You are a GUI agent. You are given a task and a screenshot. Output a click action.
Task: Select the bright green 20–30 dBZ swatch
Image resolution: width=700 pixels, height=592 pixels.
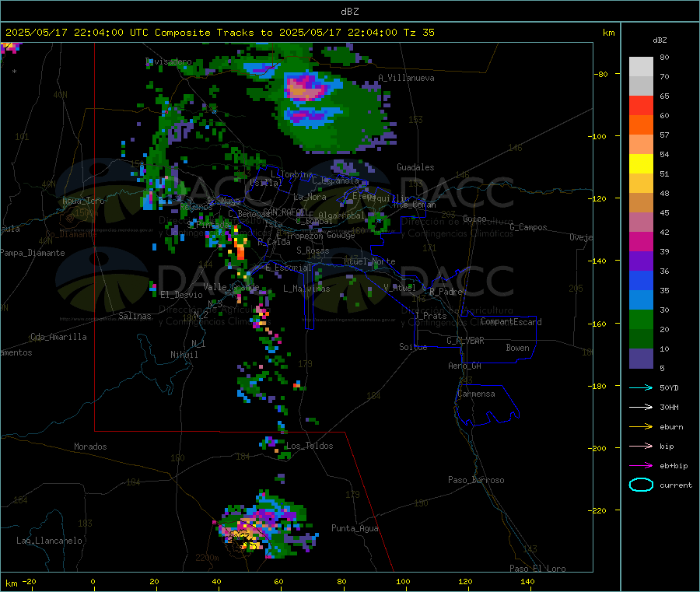point(641,320)
